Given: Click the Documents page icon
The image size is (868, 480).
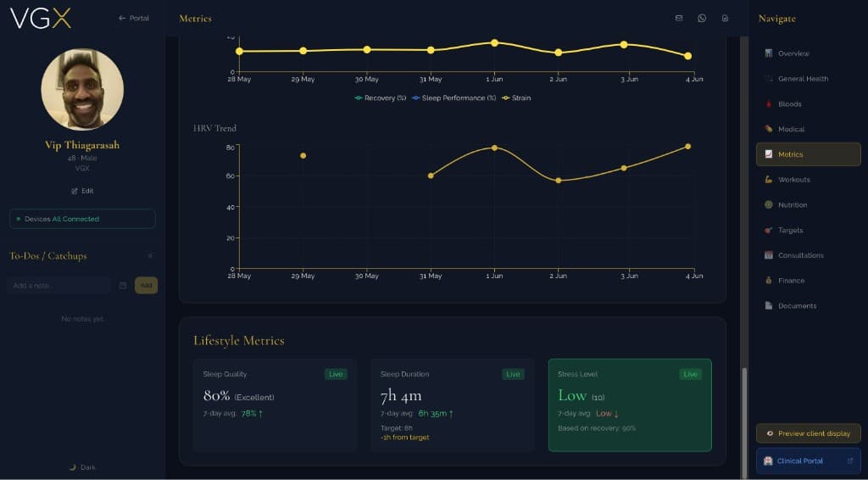Looking at the screenshot, I should [x=768, y=305].
